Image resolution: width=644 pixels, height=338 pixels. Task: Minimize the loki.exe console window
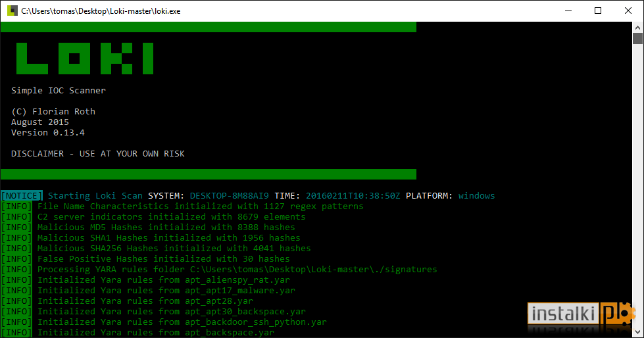pyautogui.click(x=568, y=11)
